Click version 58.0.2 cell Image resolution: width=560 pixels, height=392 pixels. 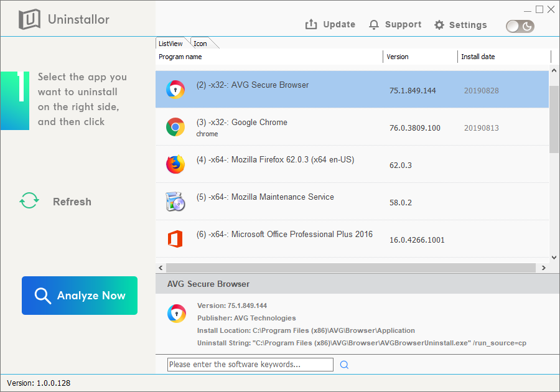coord(400,203)
